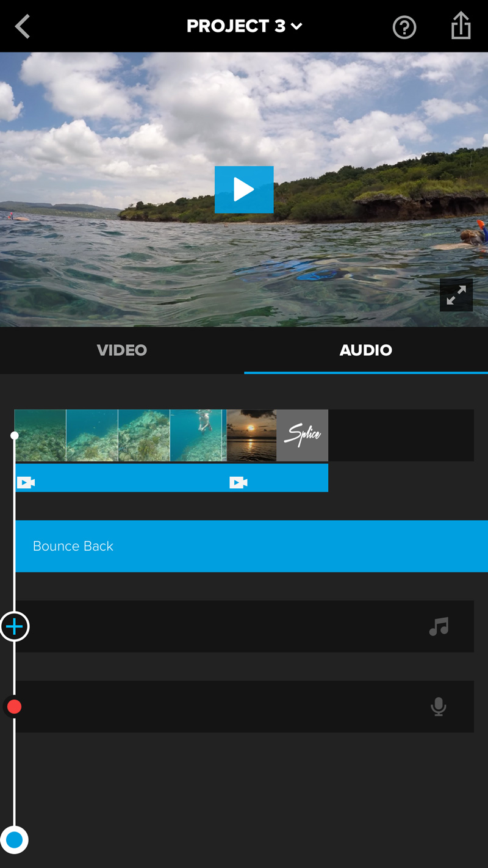Expand preview to fullscreen
Image resolution: width=488 pixels, height=868 pixels.
click(x=456, y=295)
